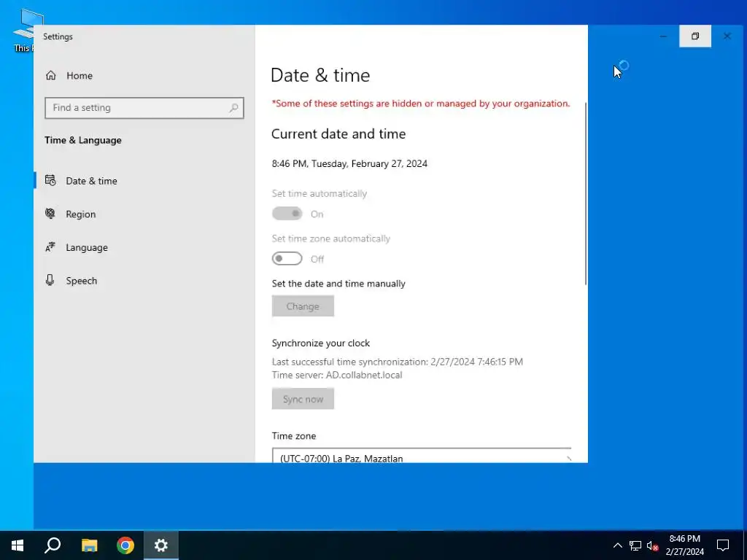Launch Google Chrome from taskbar
Screen dimensions: 747x560
point(125,545)
